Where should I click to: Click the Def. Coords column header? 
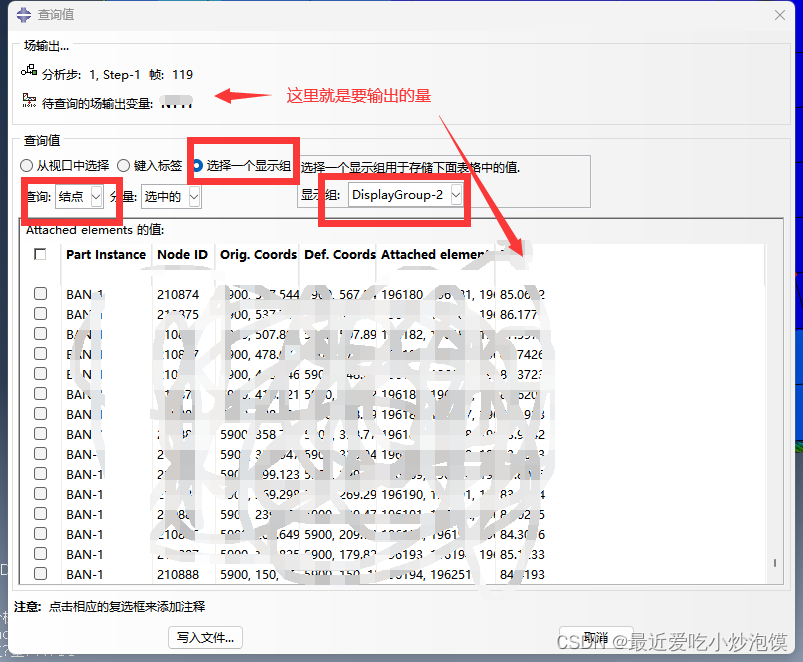339,254
